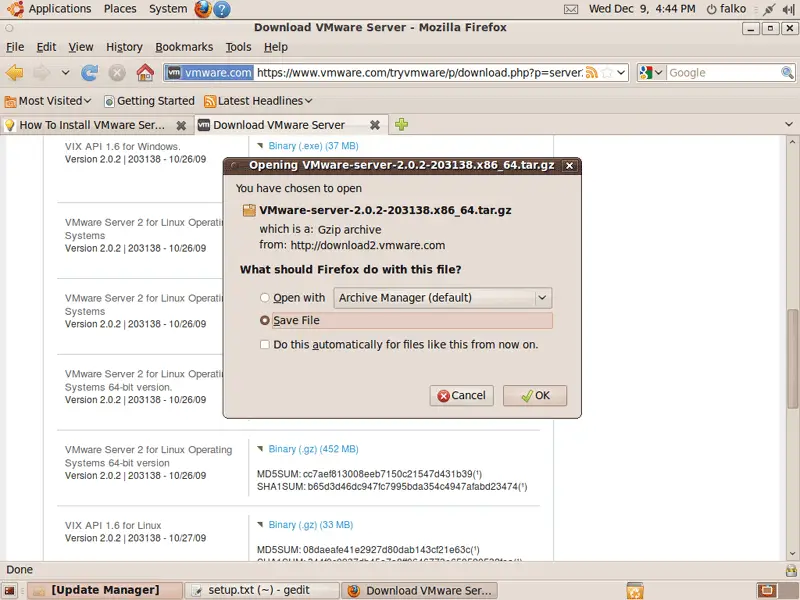The height and width of the screenshot is (600, 800).
Task: Select the Save File radio button
Action: pos(264,320)
